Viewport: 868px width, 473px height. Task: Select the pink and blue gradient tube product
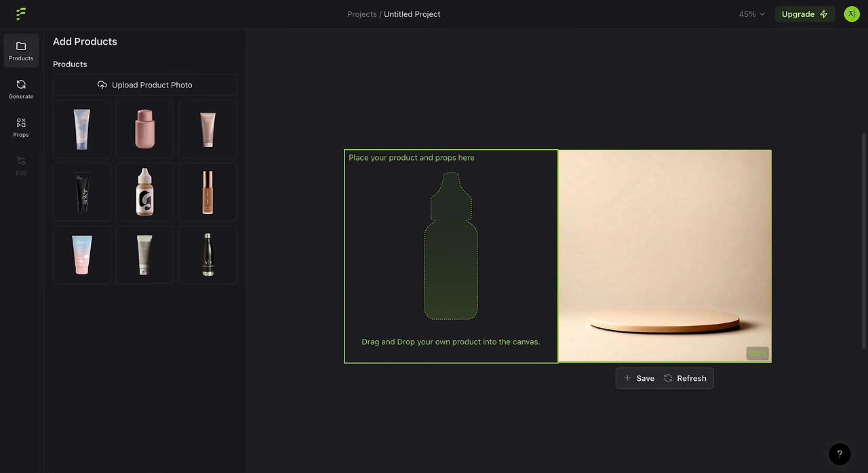click(x=82, y=255)
